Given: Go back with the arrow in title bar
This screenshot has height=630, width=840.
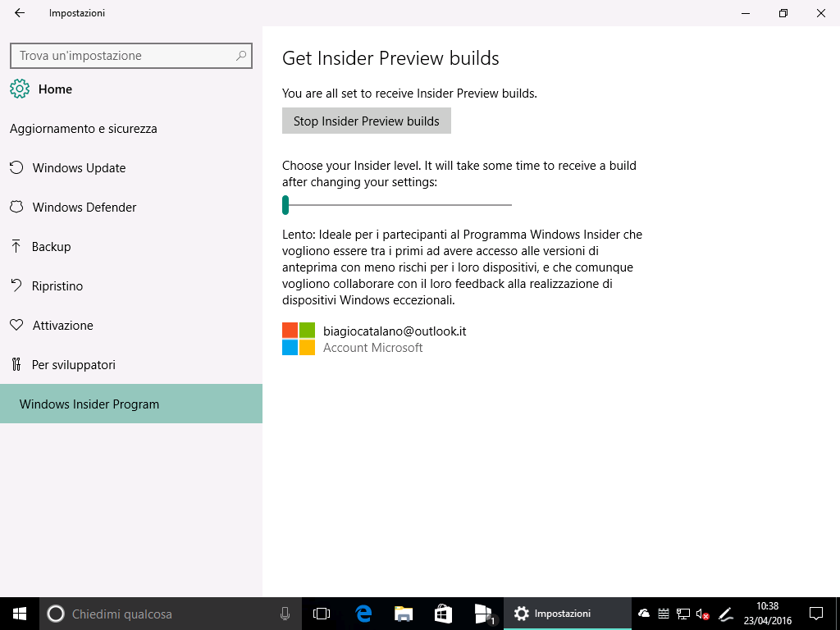Looking at the screenshot, I should [x=20, y=13].
